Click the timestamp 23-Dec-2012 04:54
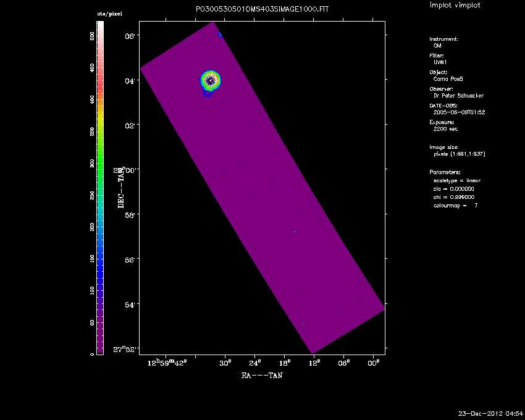The height and width of the screenshot is (420, 525). coord(490,414)
